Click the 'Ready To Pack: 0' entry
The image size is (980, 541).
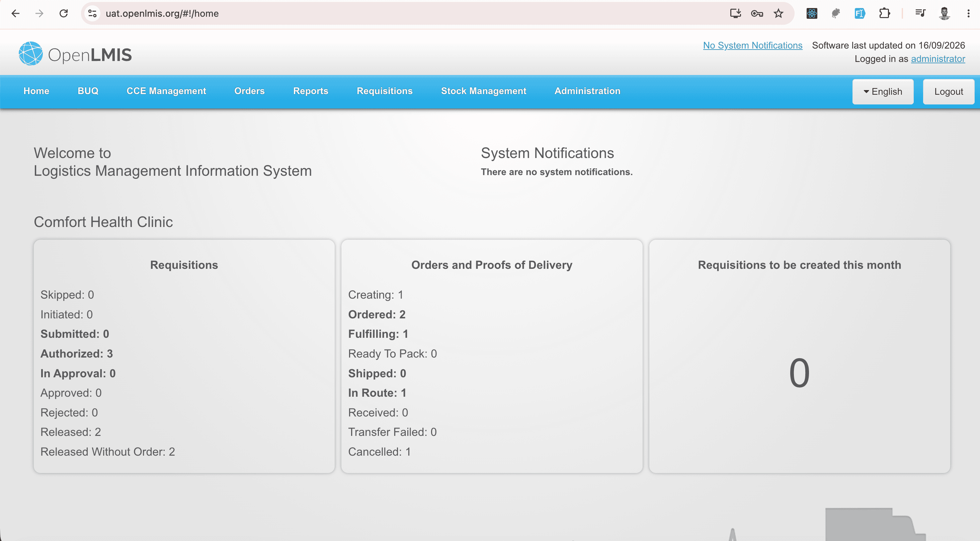click(x=392, y=354)
